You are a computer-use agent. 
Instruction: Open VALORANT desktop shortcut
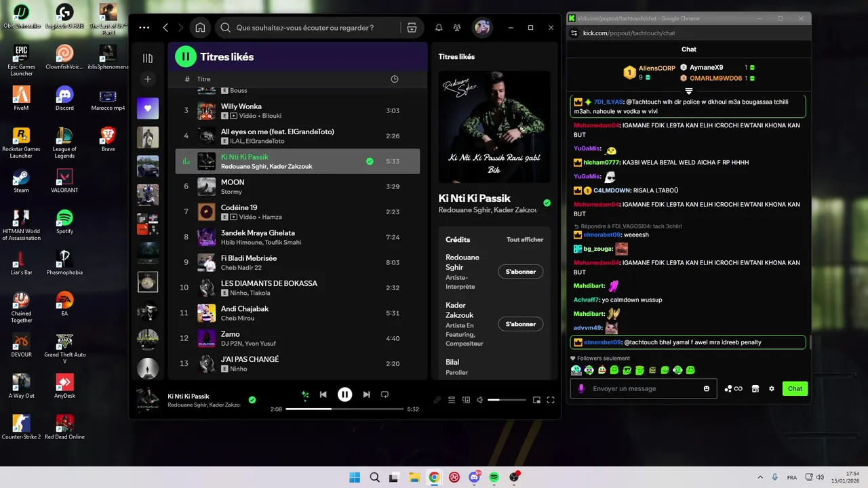(64, 181)
